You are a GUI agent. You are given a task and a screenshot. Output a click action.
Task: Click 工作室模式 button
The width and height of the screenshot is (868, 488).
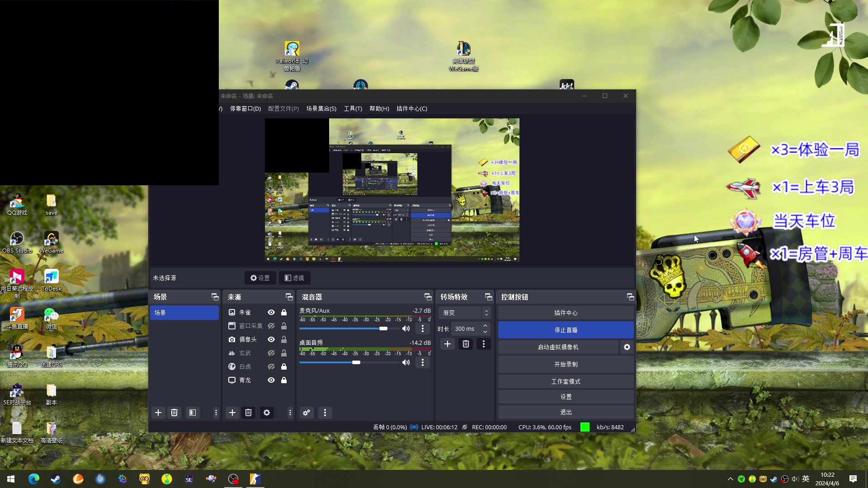pyautogui.click(x=566, y=381)
